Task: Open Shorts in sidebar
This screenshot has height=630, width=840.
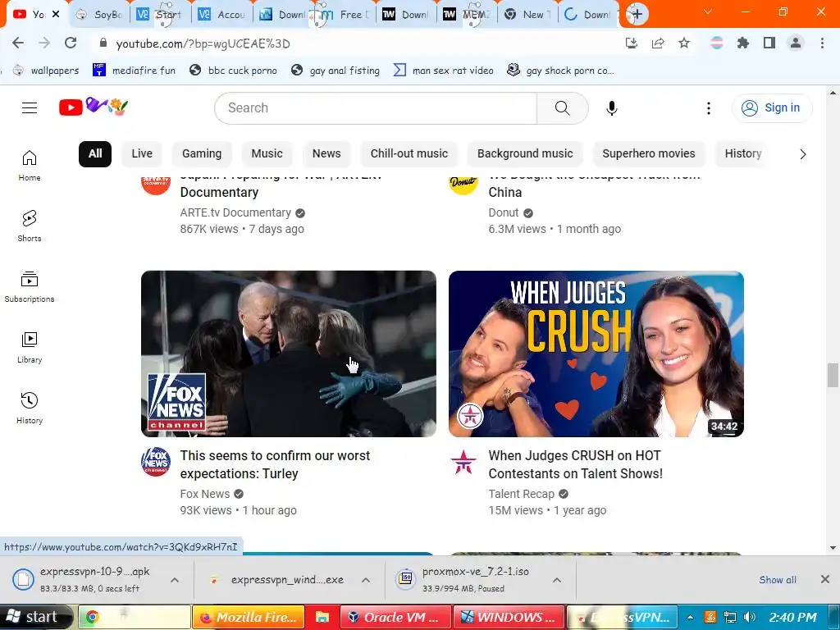Action: coord(30,226)
